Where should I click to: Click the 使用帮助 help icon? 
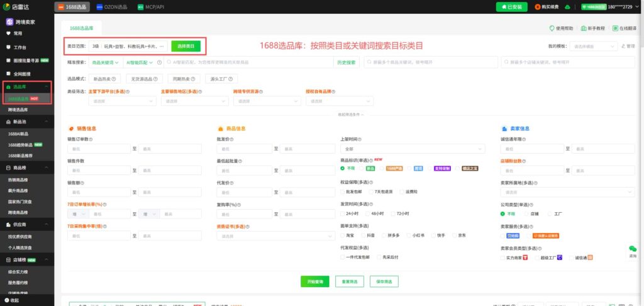pos(552,28)
